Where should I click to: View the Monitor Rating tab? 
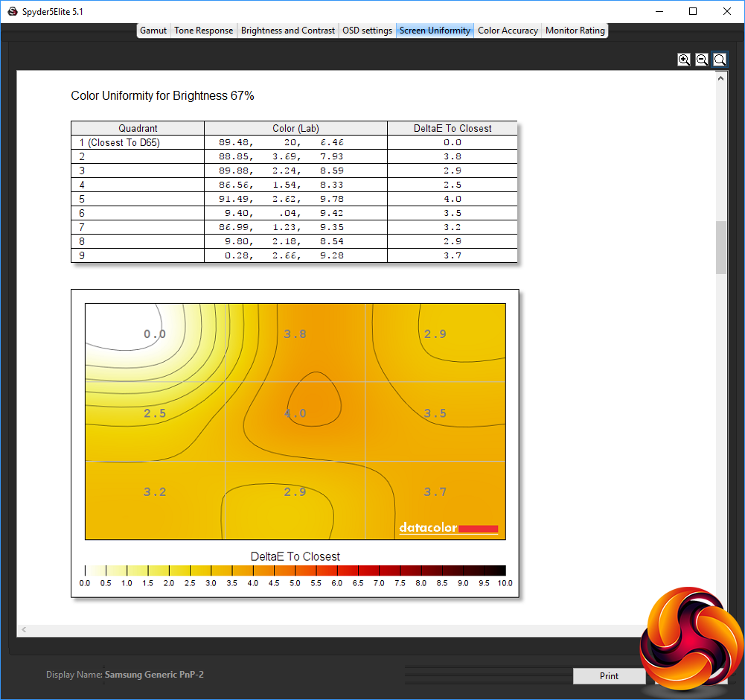coord(575,31)
